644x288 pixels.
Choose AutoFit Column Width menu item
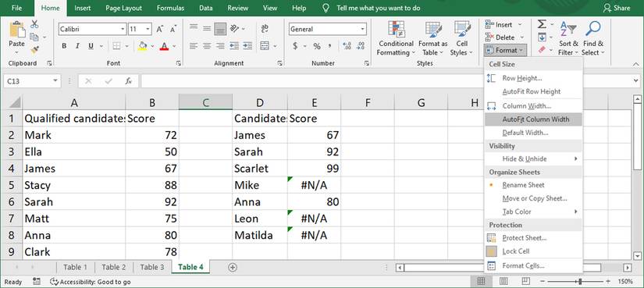(533, 119)
